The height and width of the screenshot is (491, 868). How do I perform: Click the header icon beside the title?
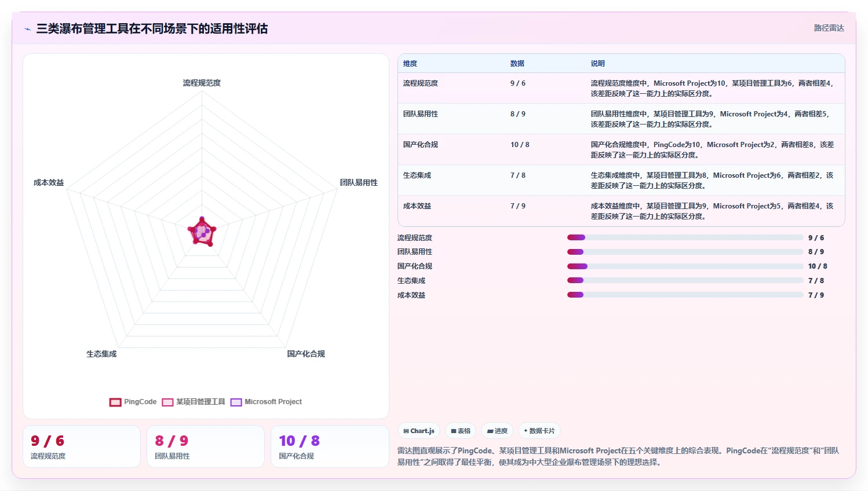tap(28, 29)
